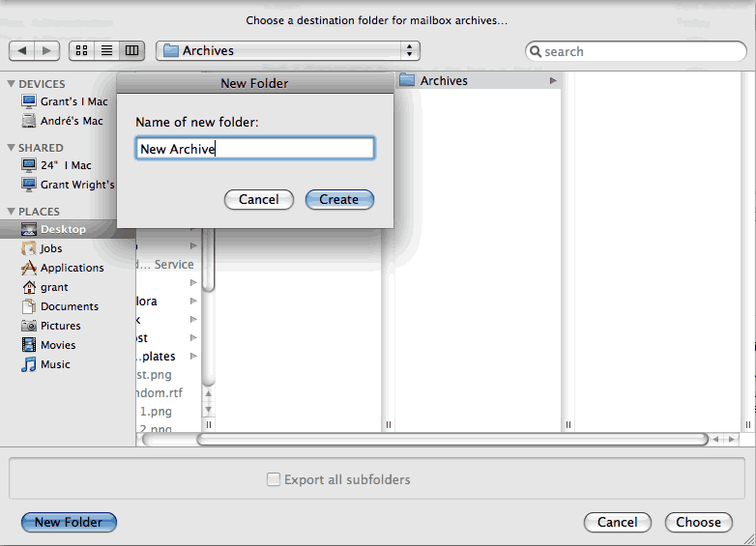
Task: Select André's Mac drive
Action: click(62, 121)
